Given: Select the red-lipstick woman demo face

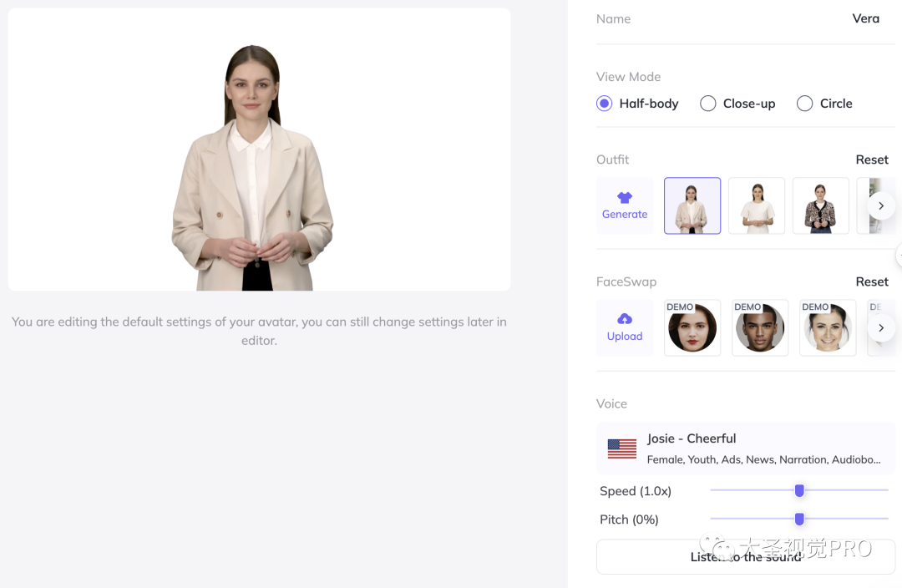Looking at the screenshot, I should (x=692, y=328).
